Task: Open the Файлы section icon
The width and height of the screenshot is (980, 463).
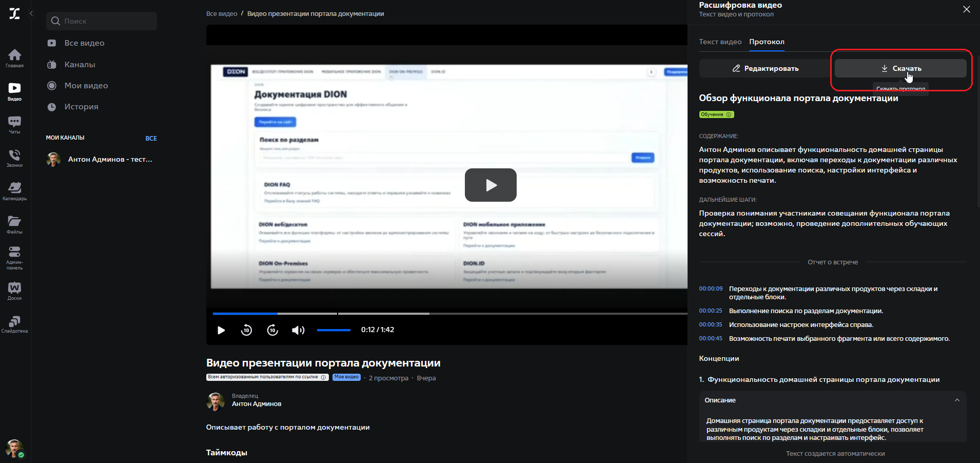Action: point(14,223)
